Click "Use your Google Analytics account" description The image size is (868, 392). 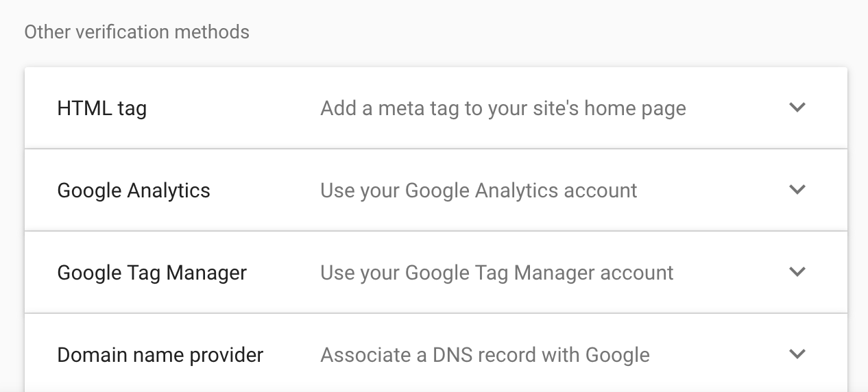[479, 191]
